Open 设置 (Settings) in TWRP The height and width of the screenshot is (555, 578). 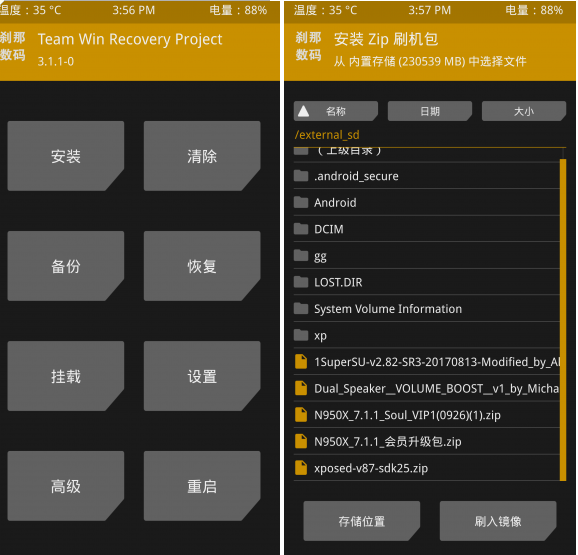(x=202, y=376)
